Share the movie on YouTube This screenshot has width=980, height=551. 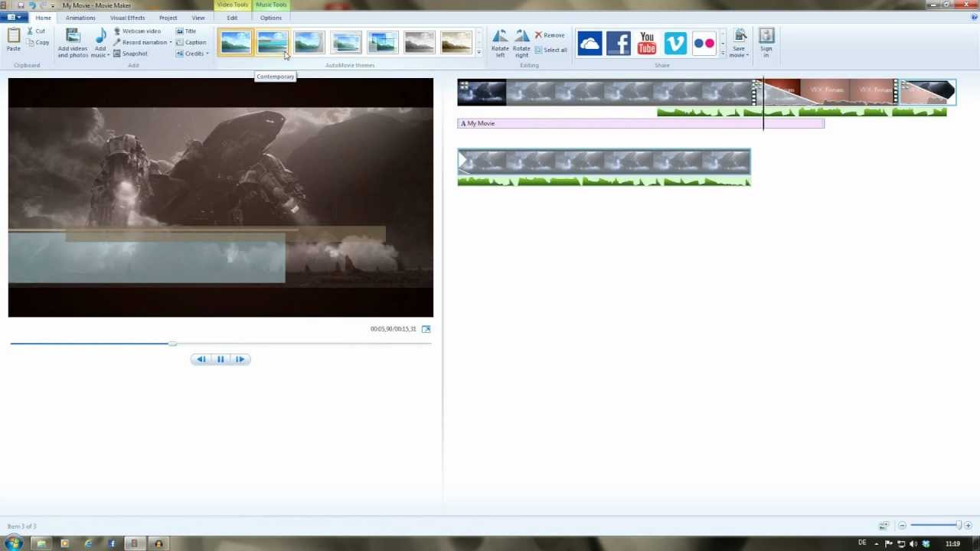pos(647,44)
